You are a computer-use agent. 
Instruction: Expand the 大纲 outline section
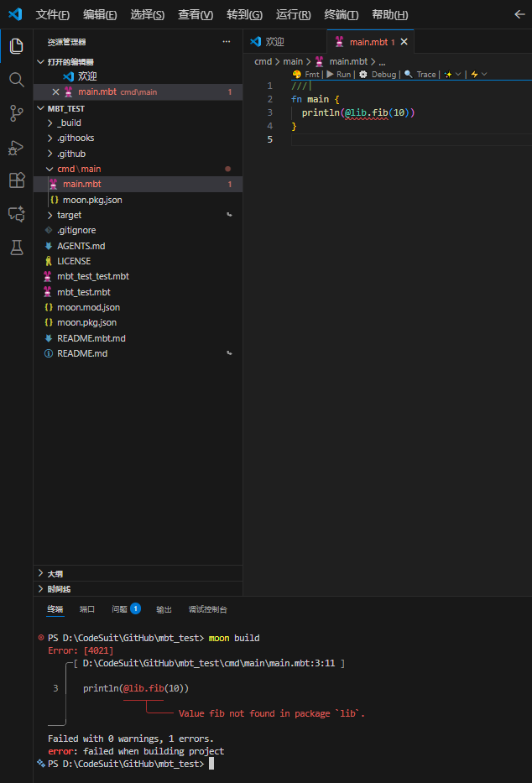click(55, 573)
